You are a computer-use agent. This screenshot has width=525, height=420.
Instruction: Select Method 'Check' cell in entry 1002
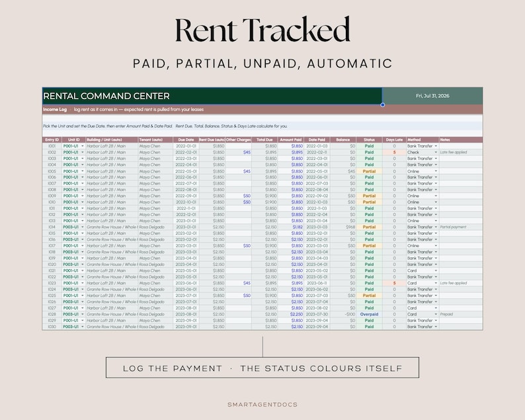(x=423, y=152)
